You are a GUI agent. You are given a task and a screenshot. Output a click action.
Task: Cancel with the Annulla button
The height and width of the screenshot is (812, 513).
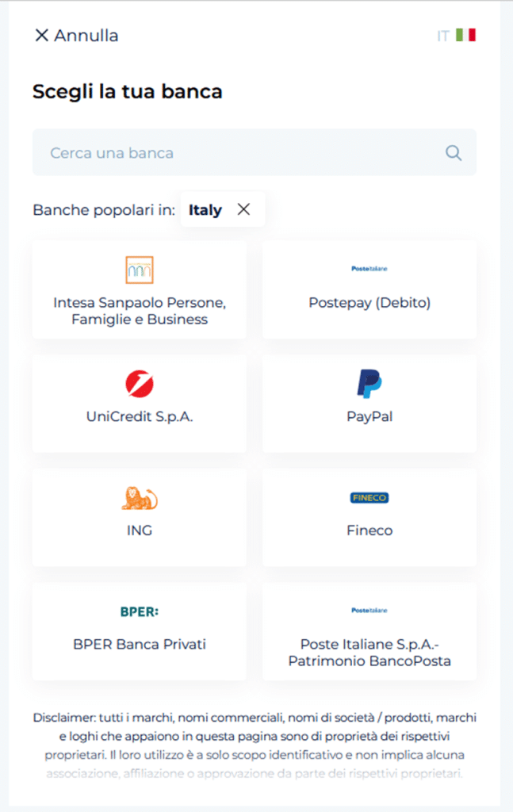pos(77,35)
